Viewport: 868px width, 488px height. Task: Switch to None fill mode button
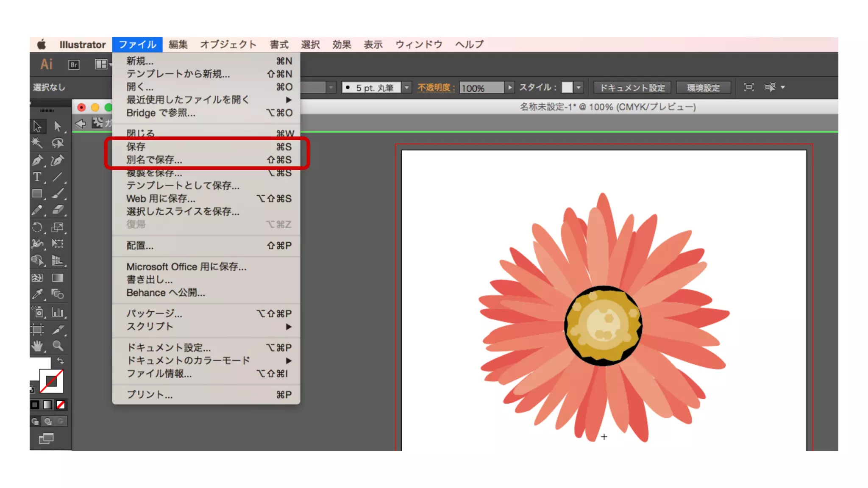coord(61,405)
